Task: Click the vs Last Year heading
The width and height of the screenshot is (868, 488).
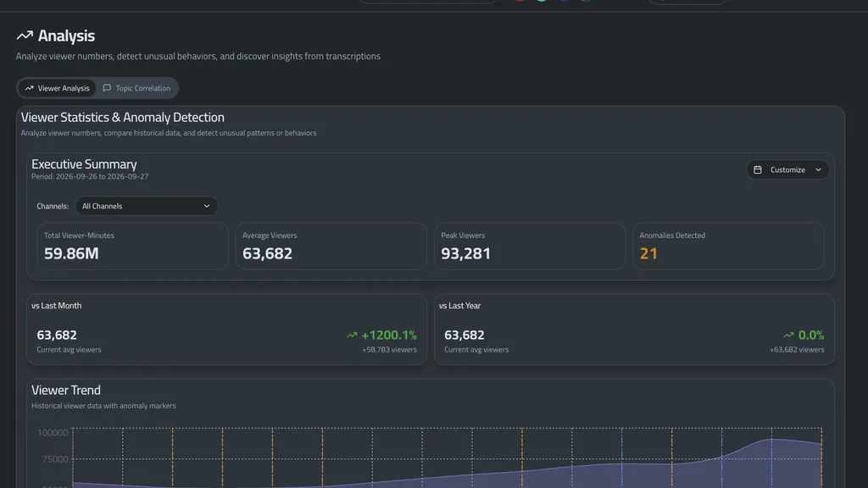Action: [x=459, y=305]
